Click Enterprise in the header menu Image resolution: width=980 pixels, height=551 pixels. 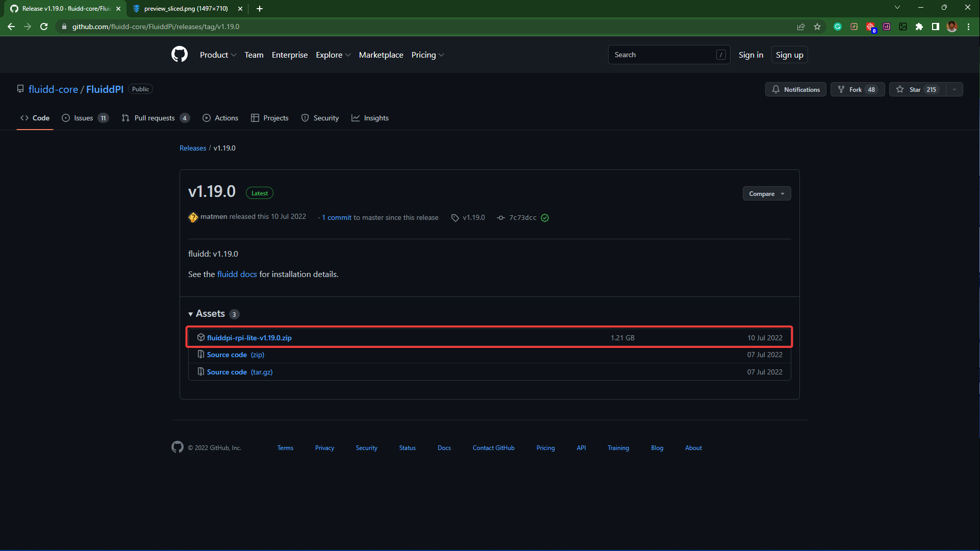[290, 55]
